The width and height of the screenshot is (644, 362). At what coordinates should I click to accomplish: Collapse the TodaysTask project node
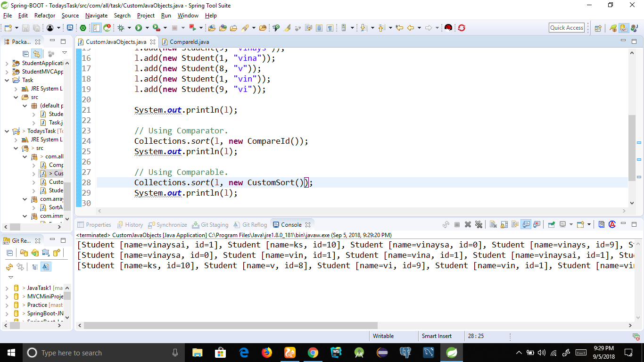7,131
